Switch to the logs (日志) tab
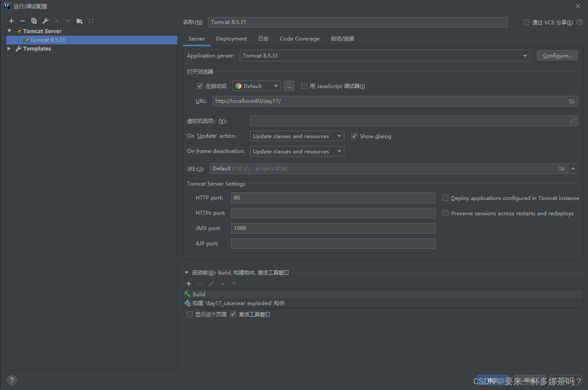 pyautogui.click(x=263, y=39)
